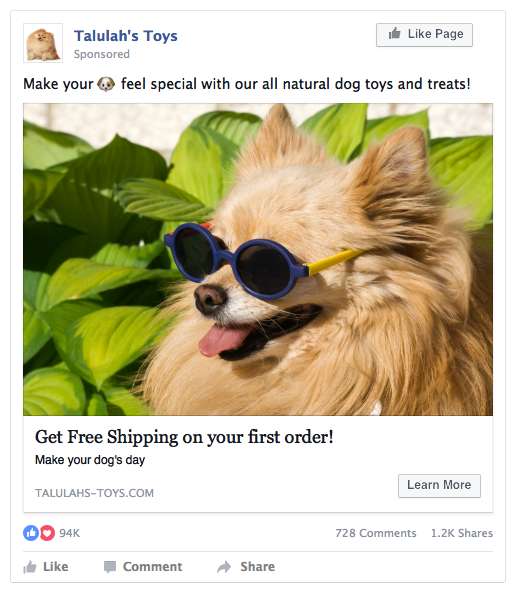Image resolution: width=516 pixels, height=604 pixels.
Task: Click the Like Page button
Action: coord(424,35)
